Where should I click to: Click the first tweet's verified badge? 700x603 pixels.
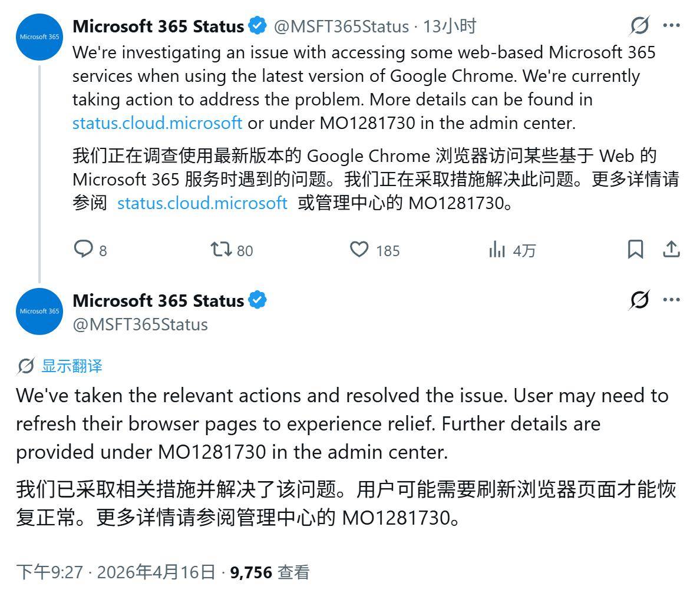(x=257, y=26)
